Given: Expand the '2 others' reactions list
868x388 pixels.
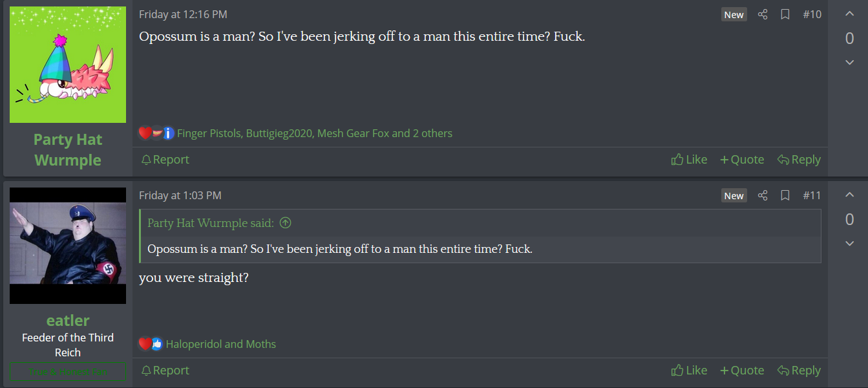Looking at the screenshot, I should (432, 134).
